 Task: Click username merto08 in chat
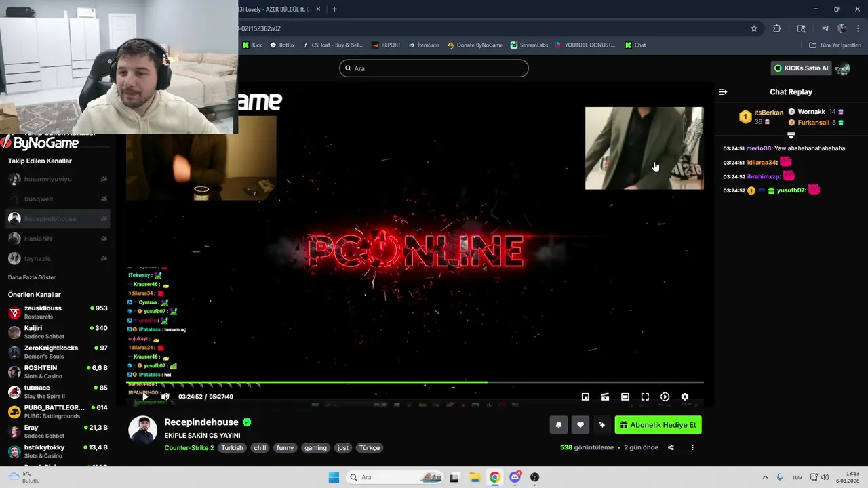[x=759, y=148]
